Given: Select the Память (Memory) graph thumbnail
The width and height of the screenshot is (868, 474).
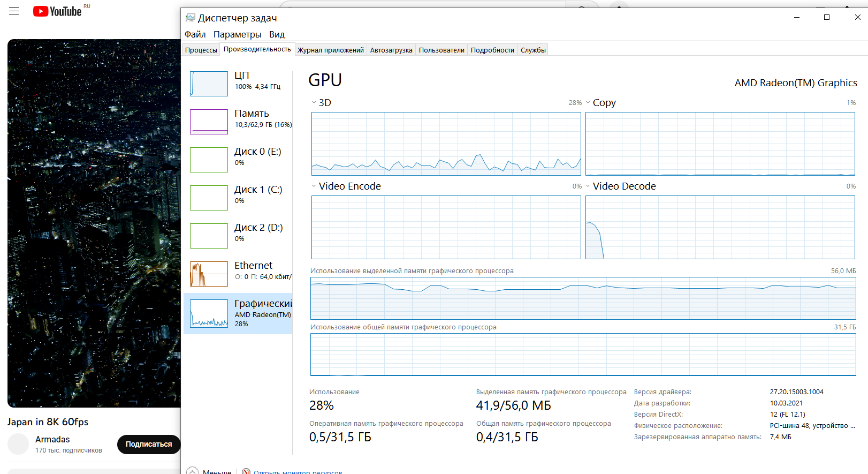Looking at the screenshot, I should [209, 122].
